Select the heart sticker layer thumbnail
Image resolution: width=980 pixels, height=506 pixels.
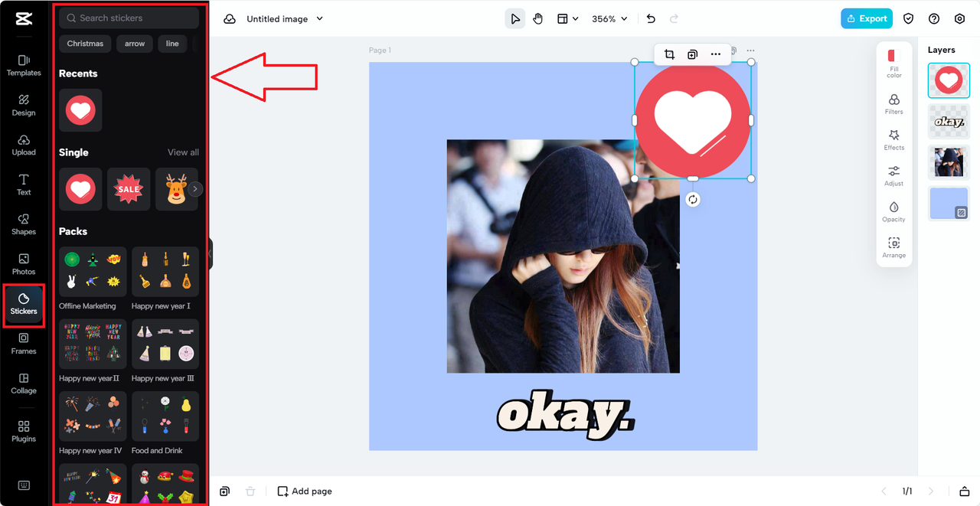(949, 80)
